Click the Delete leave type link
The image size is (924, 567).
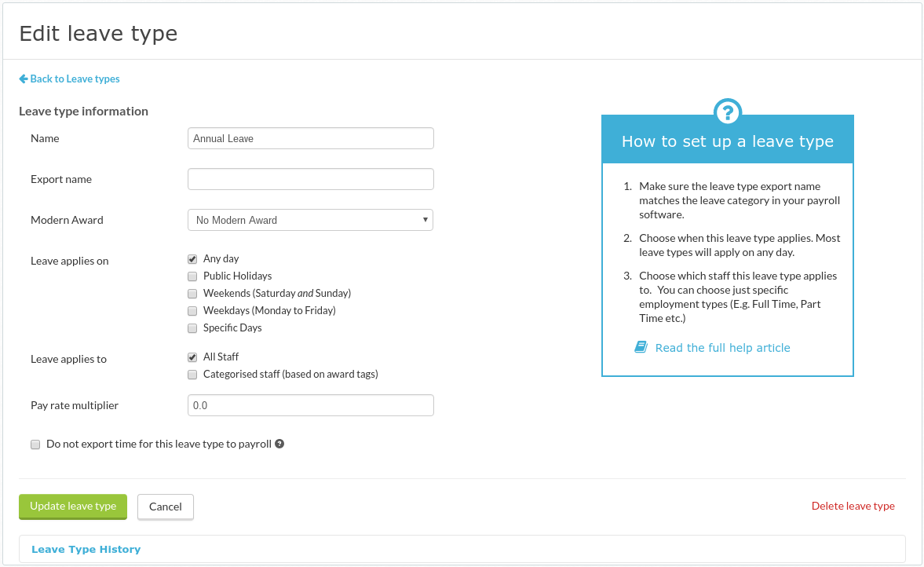(853, 506)
